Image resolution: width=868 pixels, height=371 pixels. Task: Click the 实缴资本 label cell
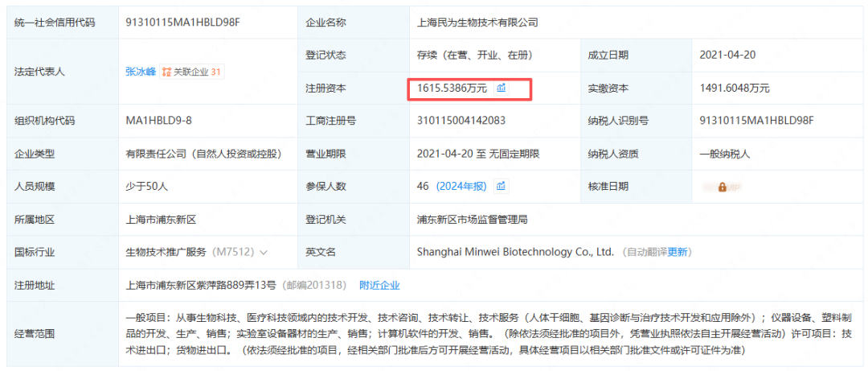636,88
